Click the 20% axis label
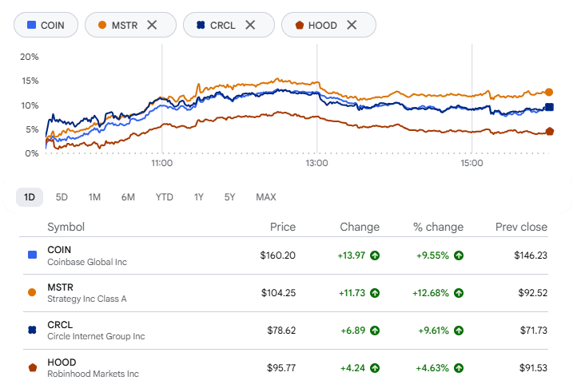 (30, 57)
